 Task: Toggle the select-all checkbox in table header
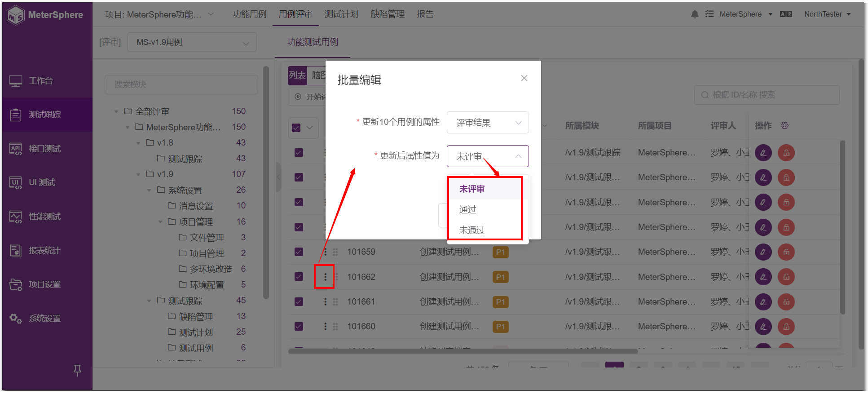click(x=296, y=128)
